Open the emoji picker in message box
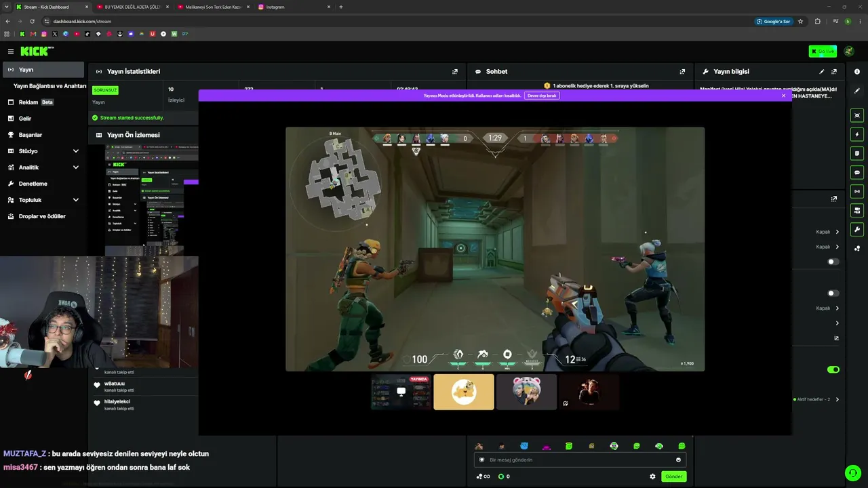Viewport: 868px width, 488px height. tap(678, 460)
